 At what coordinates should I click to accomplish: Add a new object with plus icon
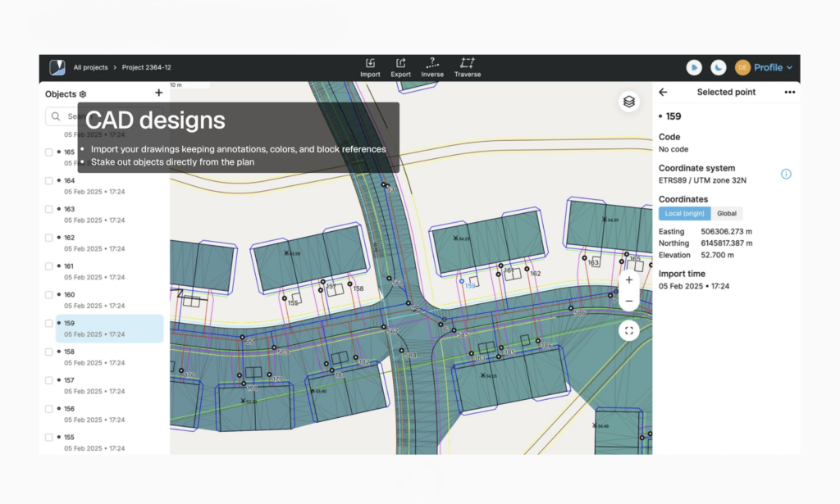(158, 93)
